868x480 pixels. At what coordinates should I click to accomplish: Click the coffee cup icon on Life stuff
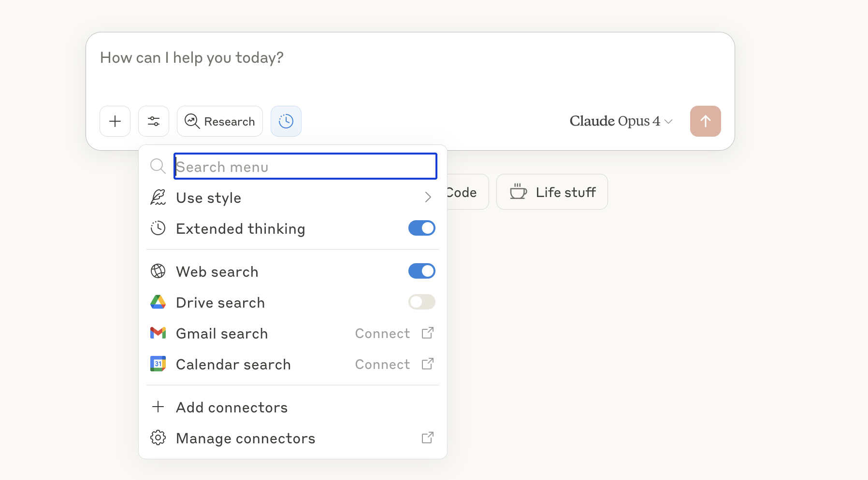pos(518,191)
